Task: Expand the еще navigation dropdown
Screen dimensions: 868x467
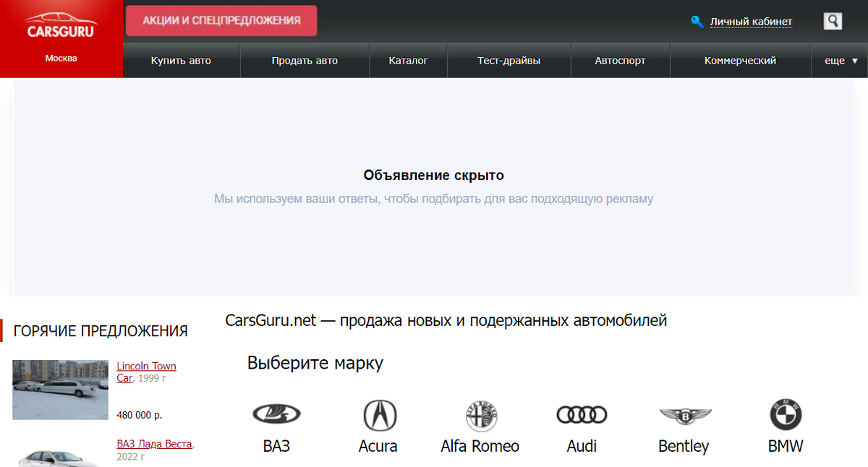Action: 839,61
